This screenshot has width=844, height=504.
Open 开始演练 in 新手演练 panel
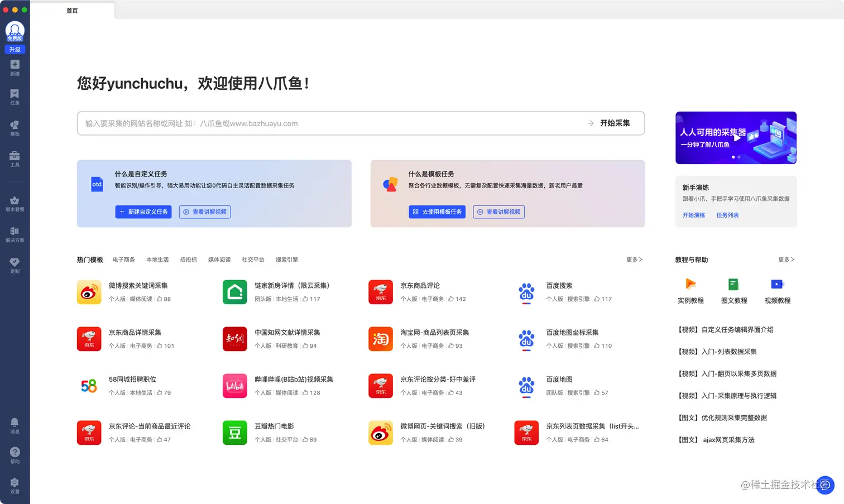(x=693, y=214)
